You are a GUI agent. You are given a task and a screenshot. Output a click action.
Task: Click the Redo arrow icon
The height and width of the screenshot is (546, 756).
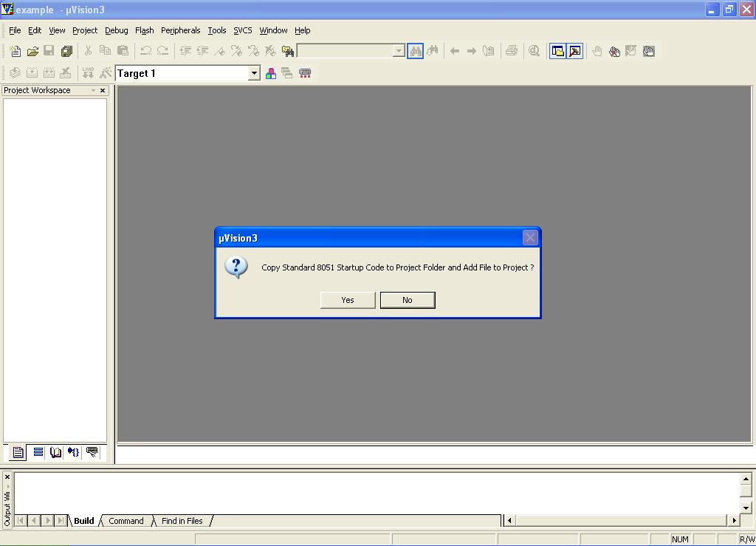163,51
